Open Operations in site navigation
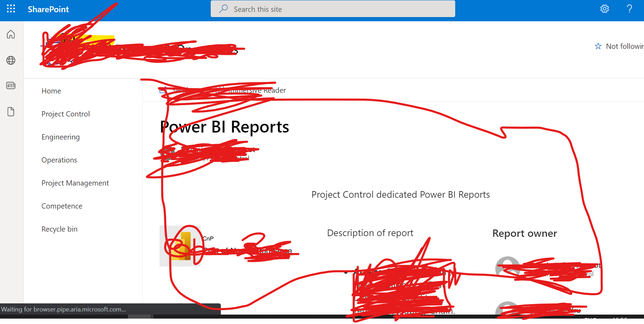 tap(59, 160)
